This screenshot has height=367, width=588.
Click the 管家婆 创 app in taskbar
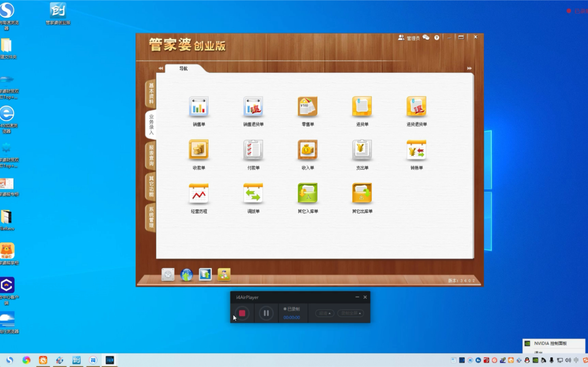pos(77,360)
